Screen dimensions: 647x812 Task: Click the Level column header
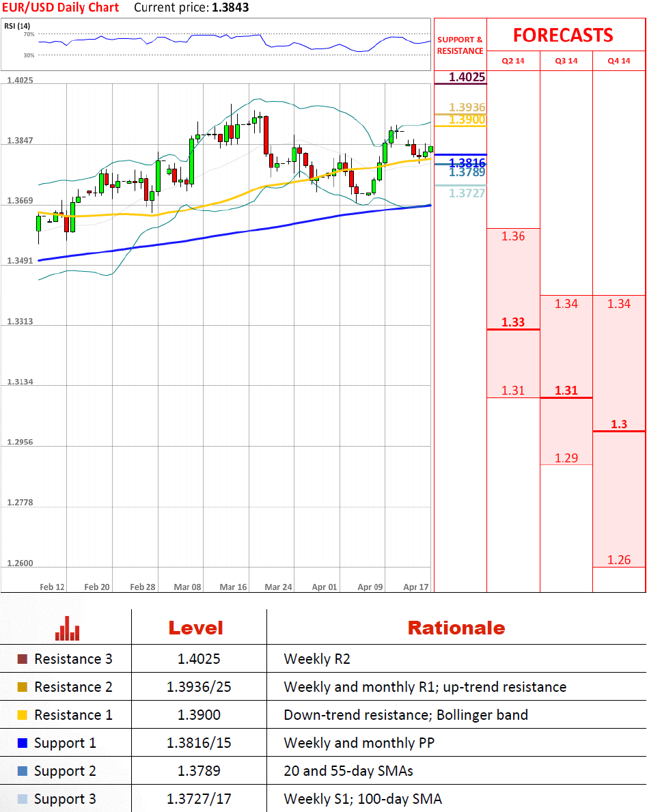tap(196, 628)
